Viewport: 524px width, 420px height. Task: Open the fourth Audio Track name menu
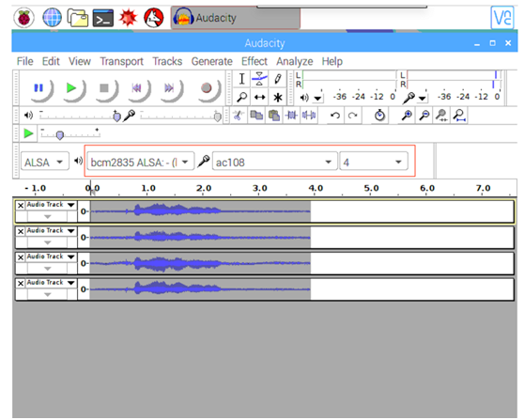(51, 283)
